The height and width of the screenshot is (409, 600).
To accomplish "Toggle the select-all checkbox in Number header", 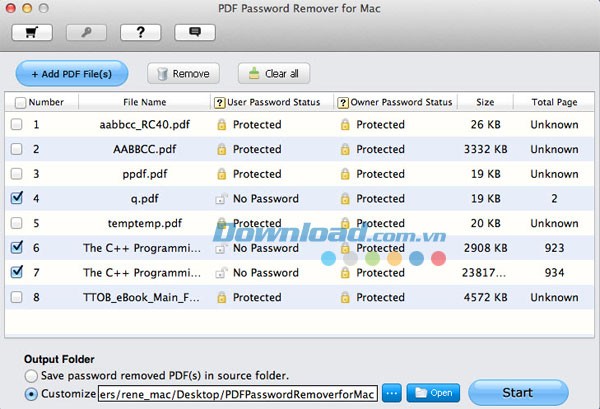I will 20,103.
